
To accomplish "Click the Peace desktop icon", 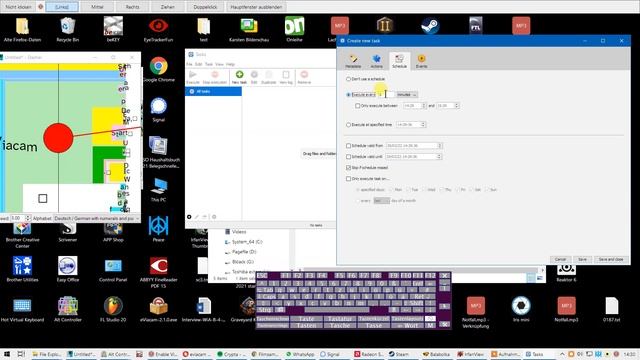I will point(159,229).
